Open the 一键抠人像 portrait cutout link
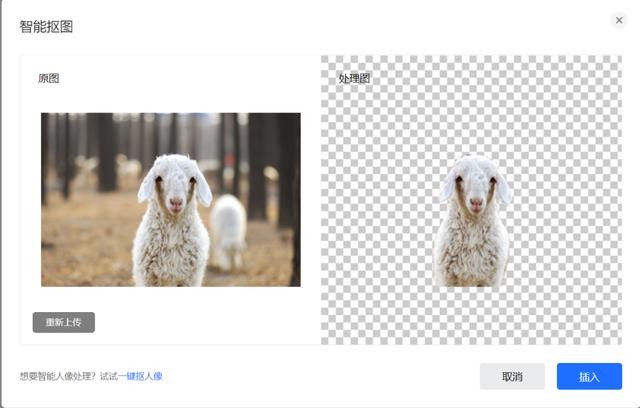640x408 pixels. point(140,376)
